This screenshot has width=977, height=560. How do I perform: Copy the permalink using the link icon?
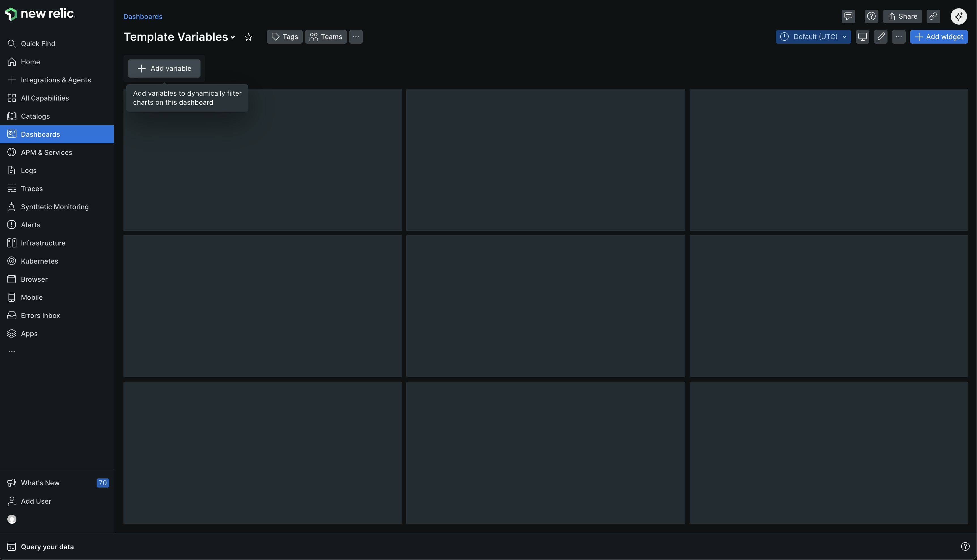(933, 16)
